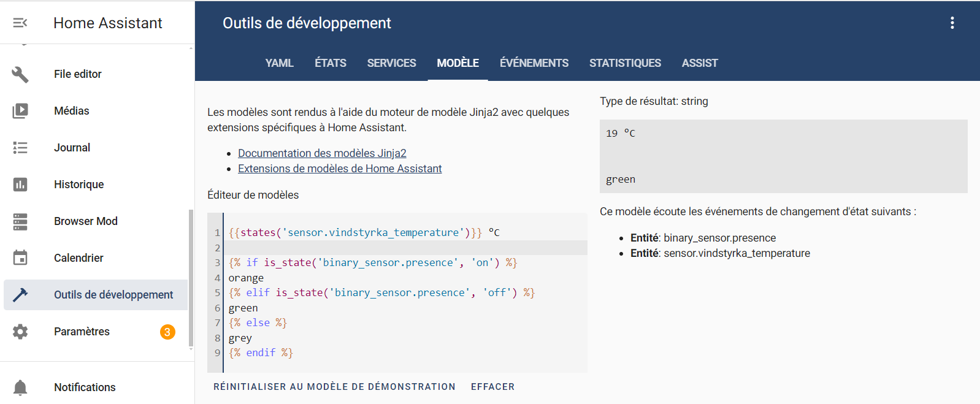This screenshot has width=980, height=404.
Task: Open Browser Mod in sidebar
Action: tap(96, 221)
